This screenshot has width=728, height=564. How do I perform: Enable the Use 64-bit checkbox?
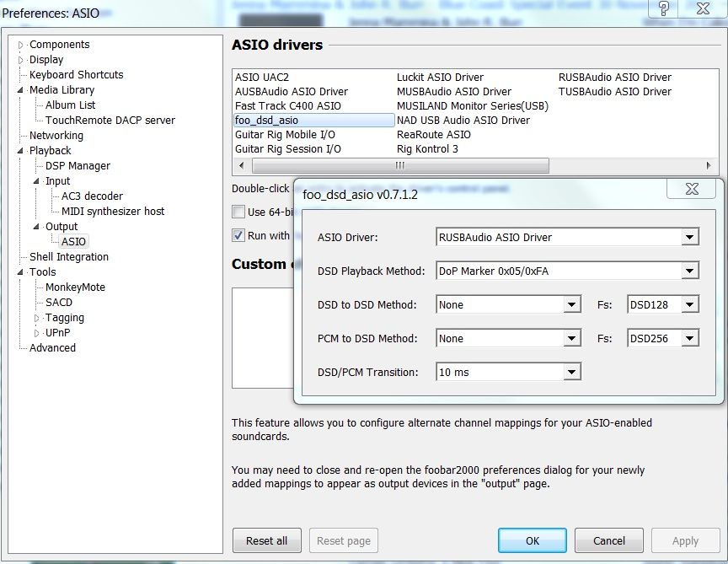[x=238, y=212]
